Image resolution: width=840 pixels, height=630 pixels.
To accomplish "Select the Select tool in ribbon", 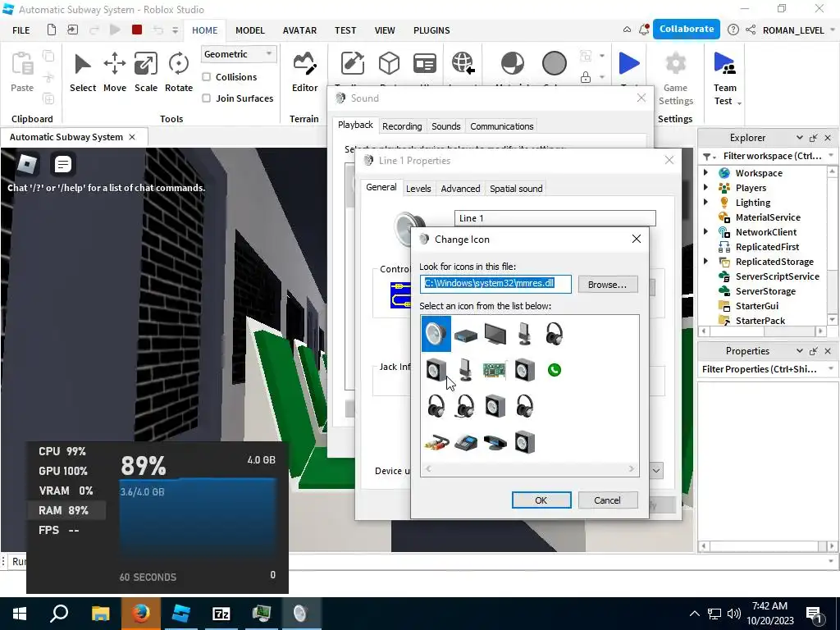I will pyautogui.click(x=83, y=73).
